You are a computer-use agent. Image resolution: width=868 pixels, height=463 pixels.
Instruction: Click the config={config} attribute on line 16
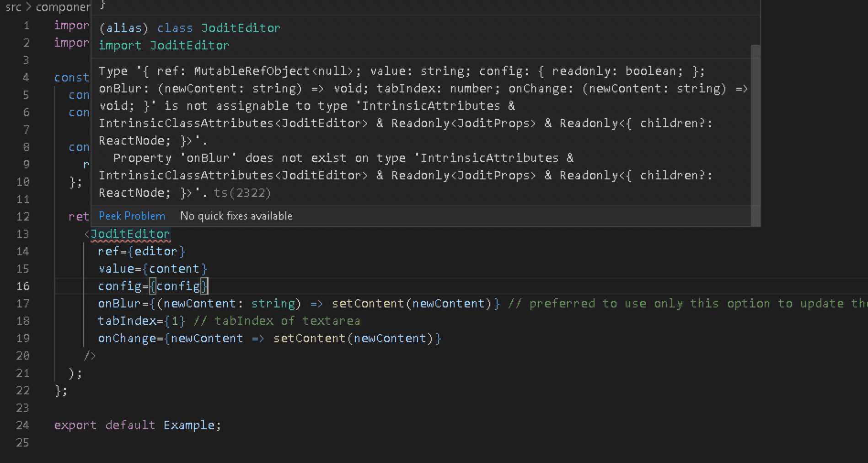pyautogui.click(x=153, y=286)
